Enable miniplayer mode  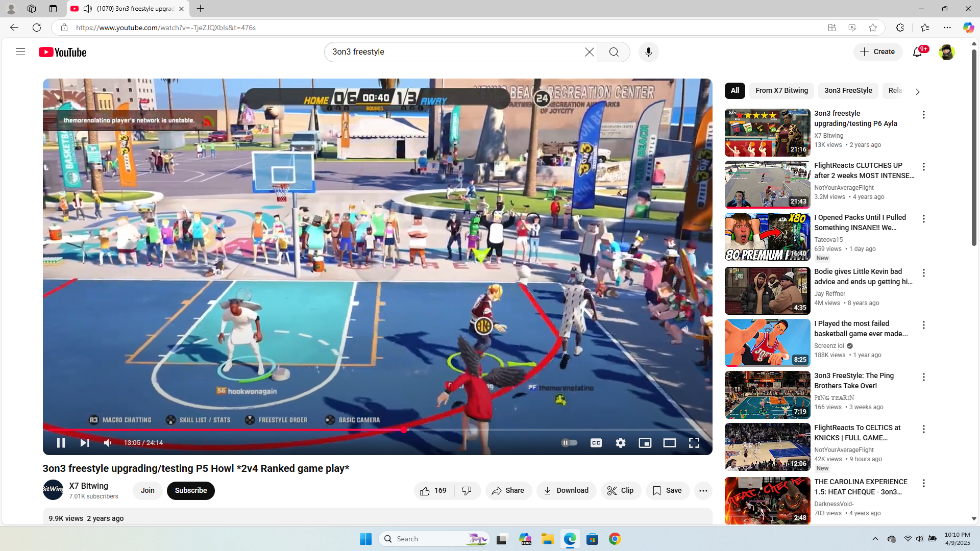tap(645, 443)
